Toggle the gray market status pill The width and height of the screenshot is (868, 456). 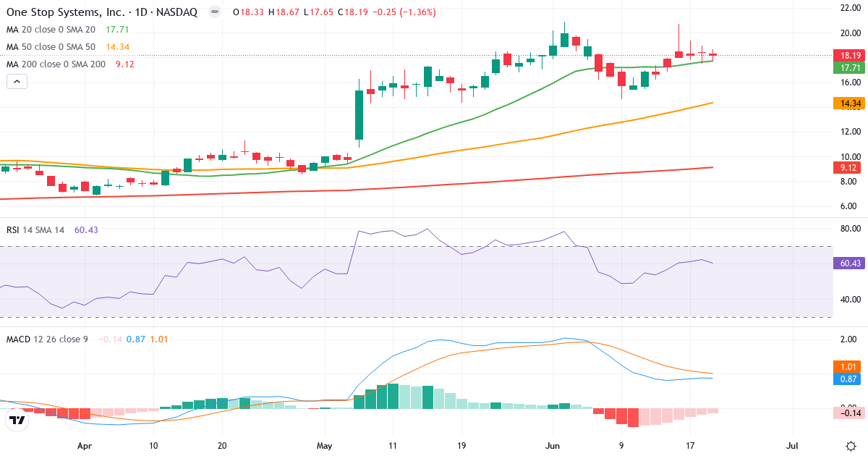tap(214, 12)
